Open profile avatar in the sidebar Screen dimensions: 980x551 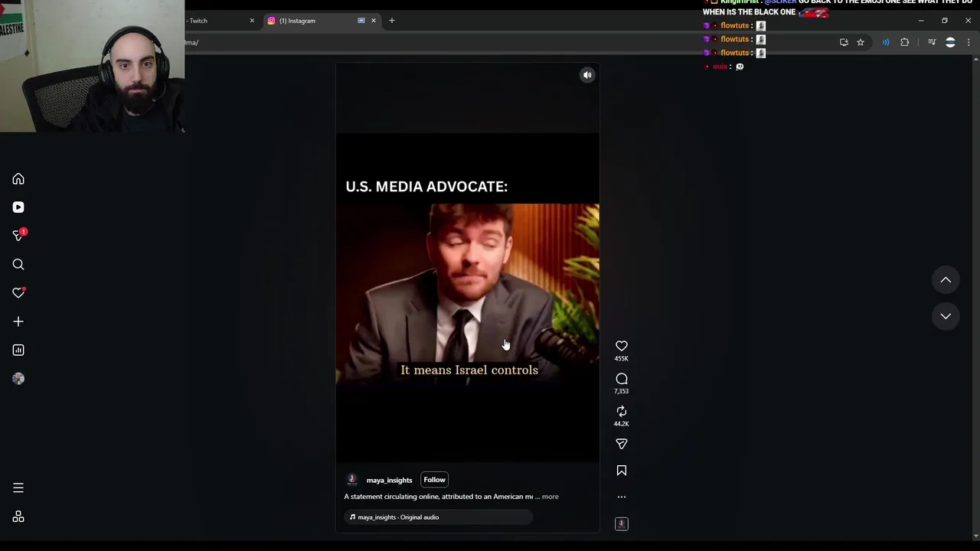18,379
